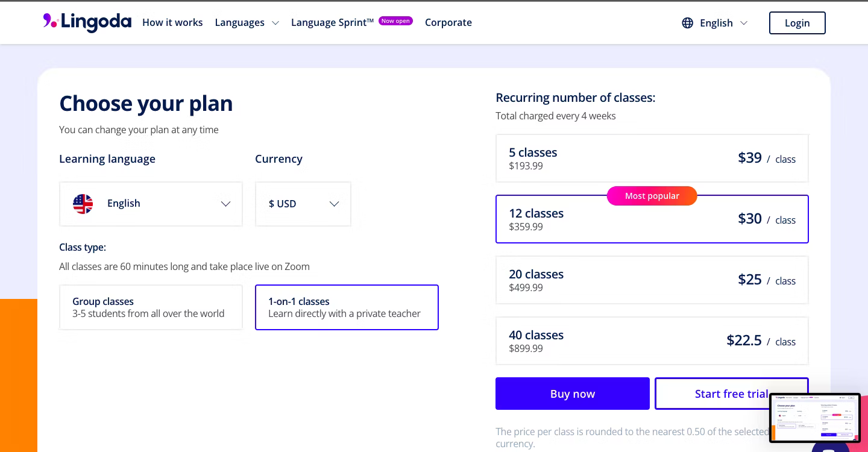Pick the 40 classes plan
The width and height of the screenshot is (868, 452).
pos(652,341)
